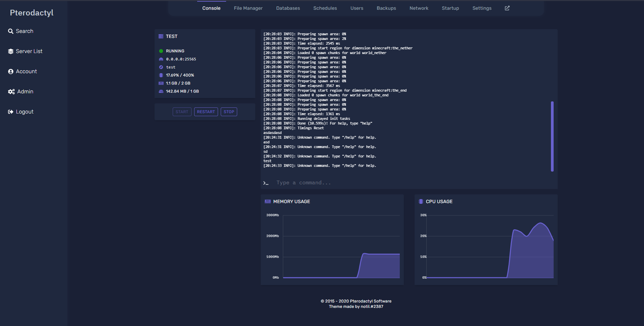The width and height of the screenshot is (644, 326).
Task: Open the external link icon in top navigation
Action: [x=507, y=8]
